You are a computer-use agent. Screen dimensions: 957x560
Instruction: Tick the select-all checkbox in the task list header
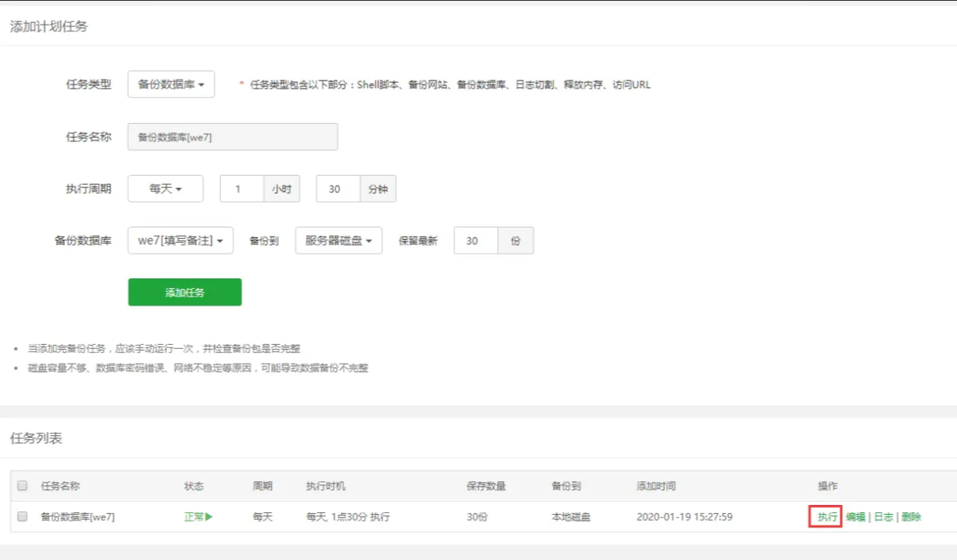(23, 485)
